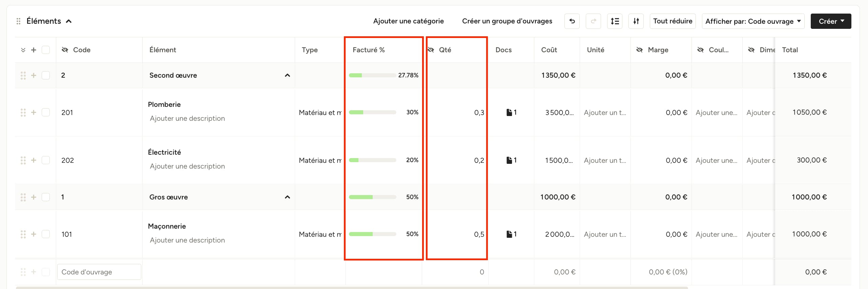Viewport: 868px width, 289px height.
Task: Open the Afficher par: Code ouvrage dropdown
Action: (753, 21)
